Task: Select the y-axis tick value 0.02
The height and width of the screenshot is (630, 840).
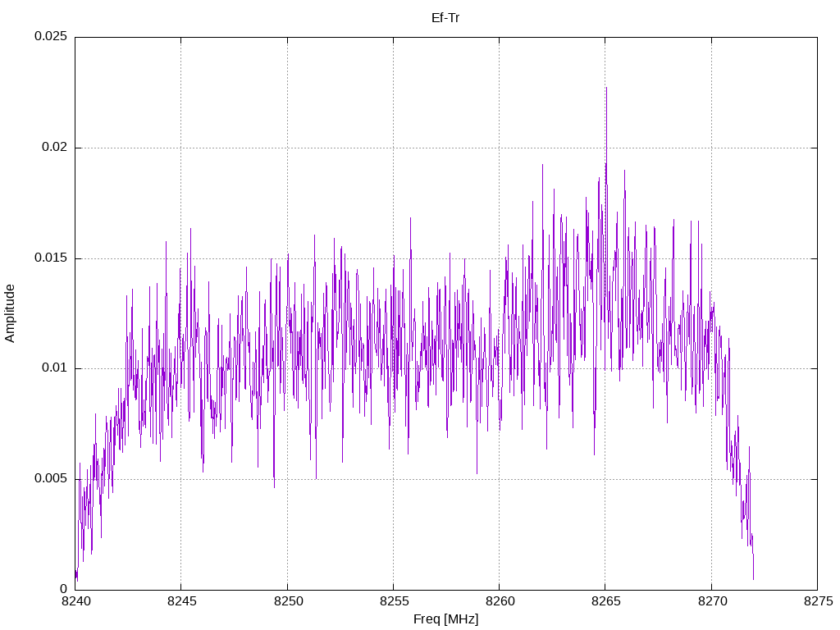Action: 55,148
